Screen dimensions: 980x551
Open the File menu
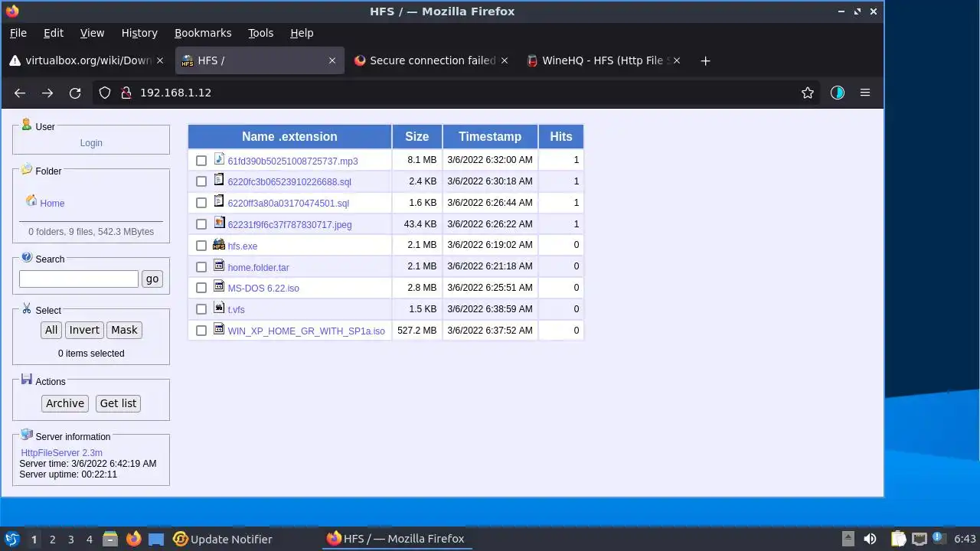pyautogui.click(x=18, y=33)
